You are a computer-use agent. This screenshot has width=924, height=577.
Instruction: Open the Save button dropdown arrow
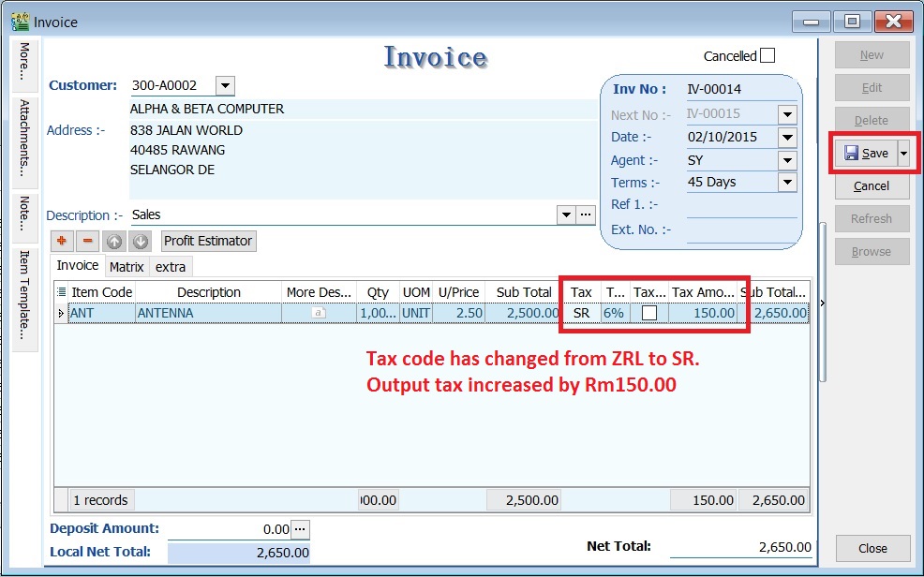click(903, 153)
